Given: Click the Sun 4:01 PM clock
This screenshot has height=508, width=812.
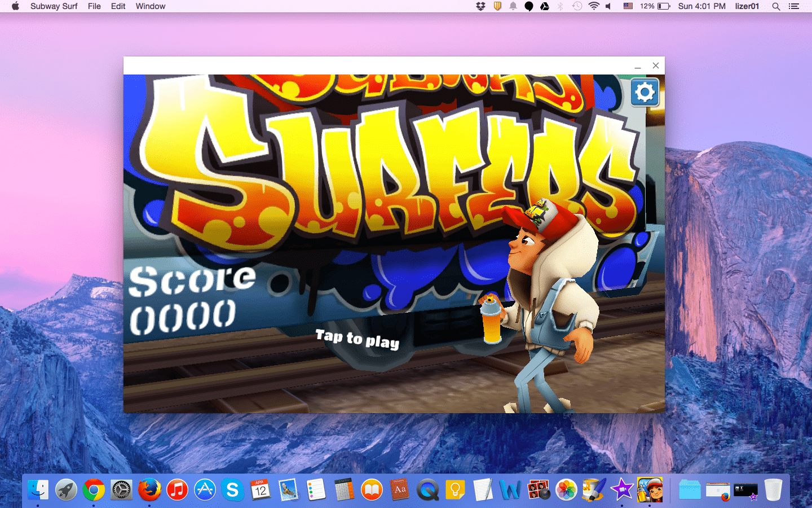Looking at the screenshot, I should (701, 6).
